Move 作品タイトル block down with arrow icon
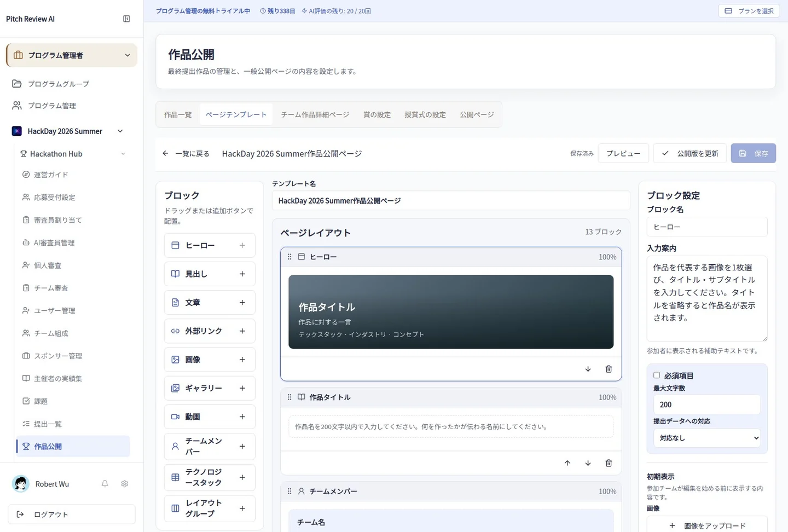Screen dimensions: 788x532 coord(588,463)
